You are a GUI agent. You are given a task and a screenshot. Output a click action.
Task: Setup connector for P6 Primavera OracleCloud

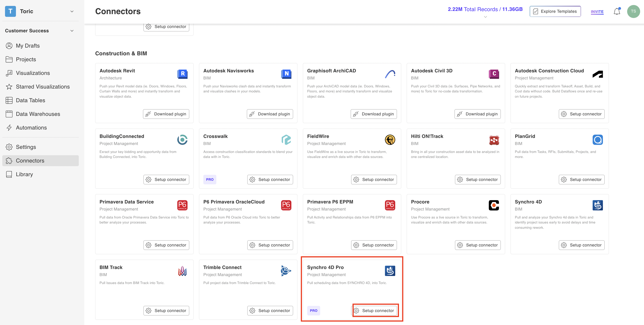pyautogui.click(x=270, y=245)
